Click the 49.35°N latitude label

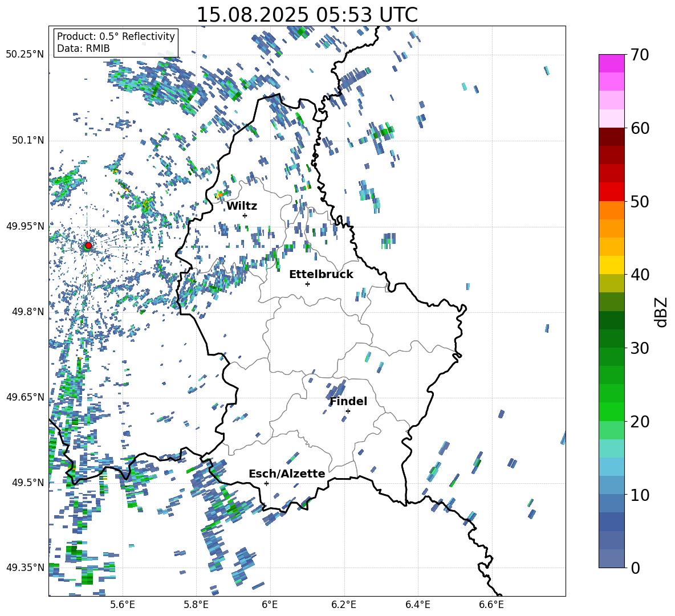tap(25, 568)
